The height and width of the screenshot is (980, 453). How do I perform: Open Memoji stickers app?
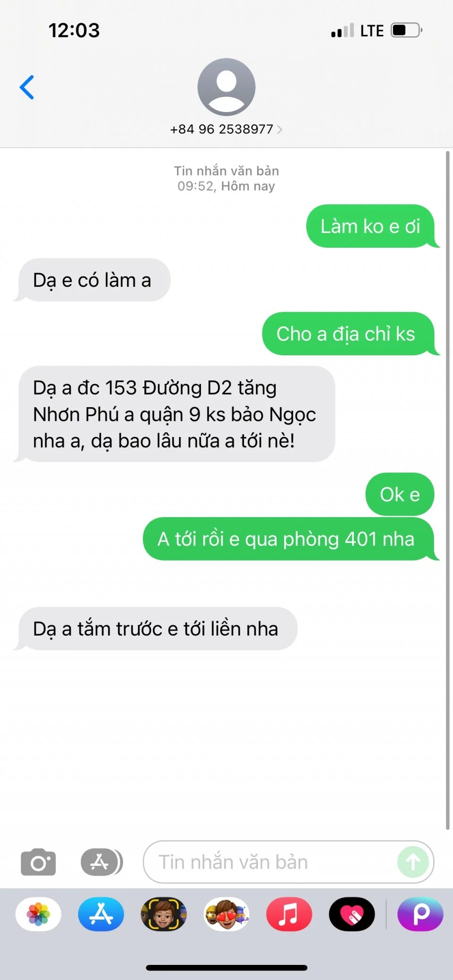click(x=226, y=914)
